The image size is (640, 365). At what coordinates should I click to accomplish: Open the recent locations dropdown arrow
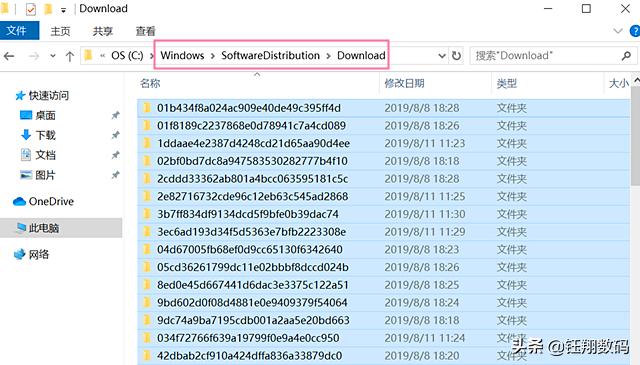pos(53,56)
